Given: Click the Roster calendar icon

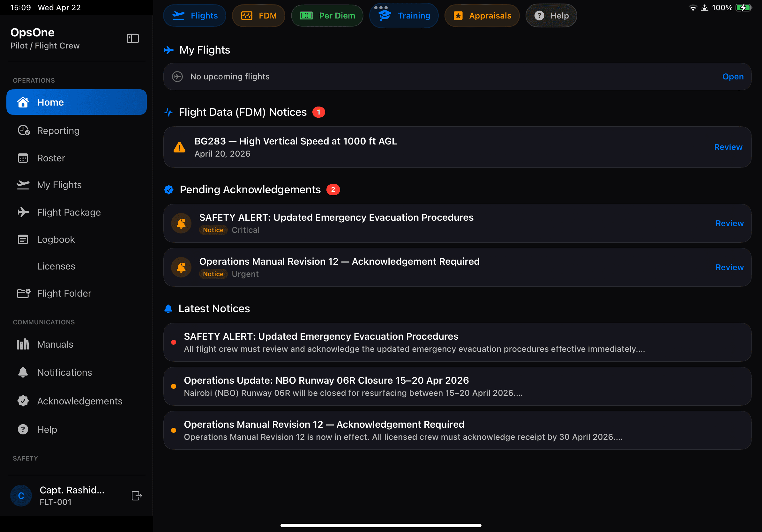Looking at the screenshot, I should pos(23,158).
